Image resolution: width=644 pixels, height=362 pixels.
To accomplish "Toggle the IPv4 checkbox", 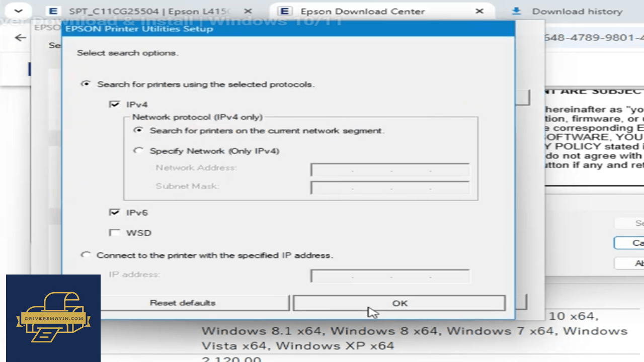I will coord(115,104).
